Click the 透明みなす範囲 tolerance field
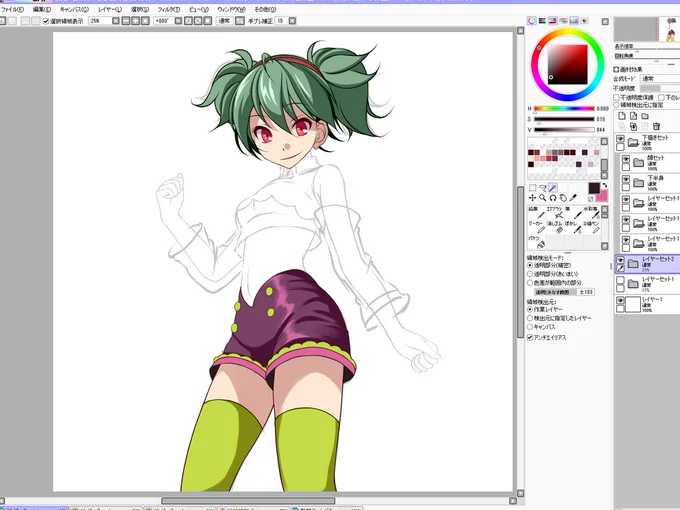The image size is (680, 510). (x=565, y=292)
